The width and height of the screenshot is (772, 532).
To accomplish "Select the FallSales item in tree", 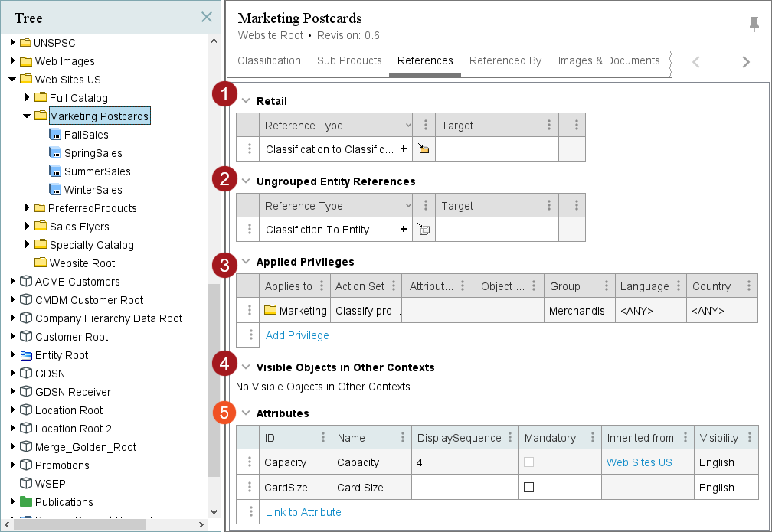I will tap(86, 135).
